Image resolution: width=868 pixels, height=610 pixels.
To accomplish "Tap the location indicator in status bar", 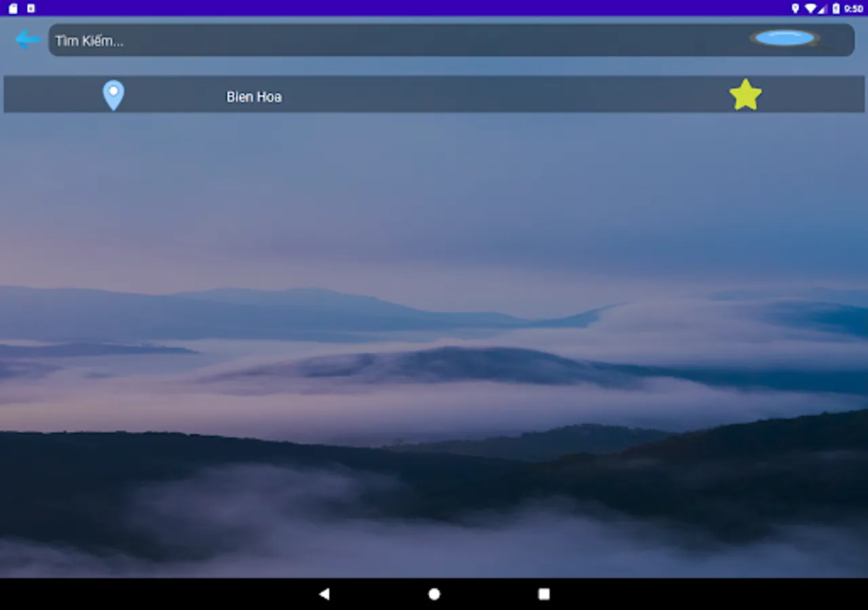I will [795, 8].
